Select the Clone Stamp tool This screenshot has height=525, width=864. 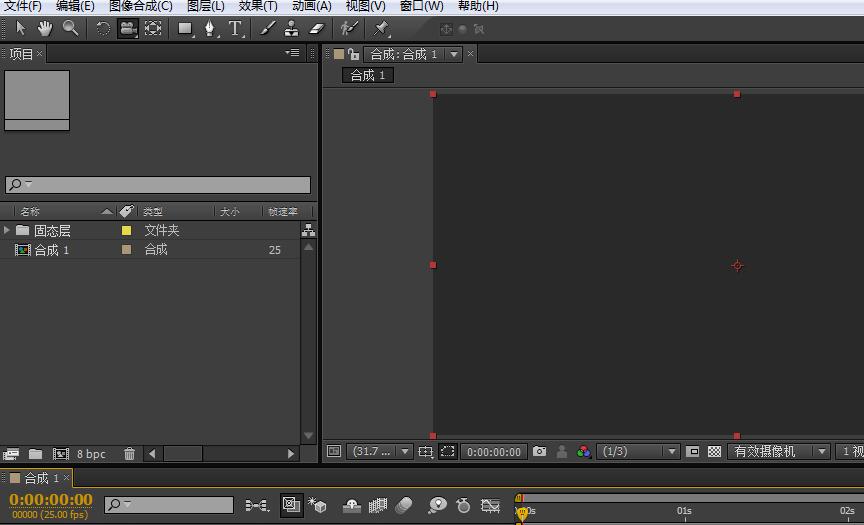291,28
